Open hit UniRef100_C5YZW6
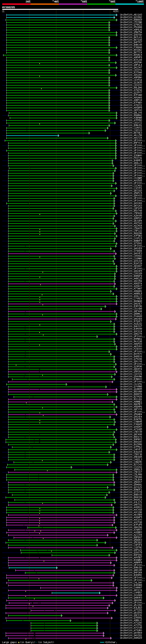The height and width of the screenshot is (644, 146). [x=131, y=22]
